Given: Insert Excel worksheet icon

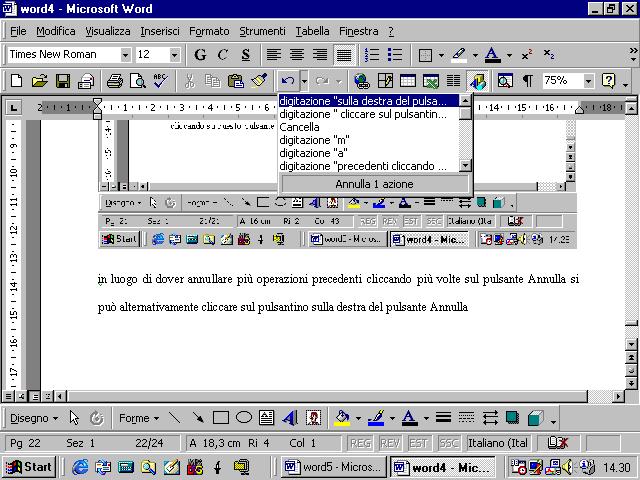Looking at the screenshot, I should [431, 81].
